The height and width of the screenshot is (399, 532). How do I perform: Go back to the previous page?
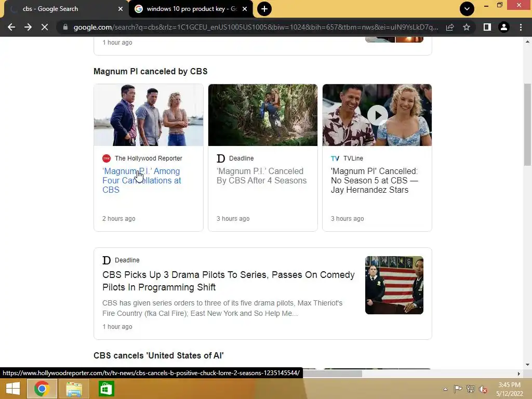point(11,27)
